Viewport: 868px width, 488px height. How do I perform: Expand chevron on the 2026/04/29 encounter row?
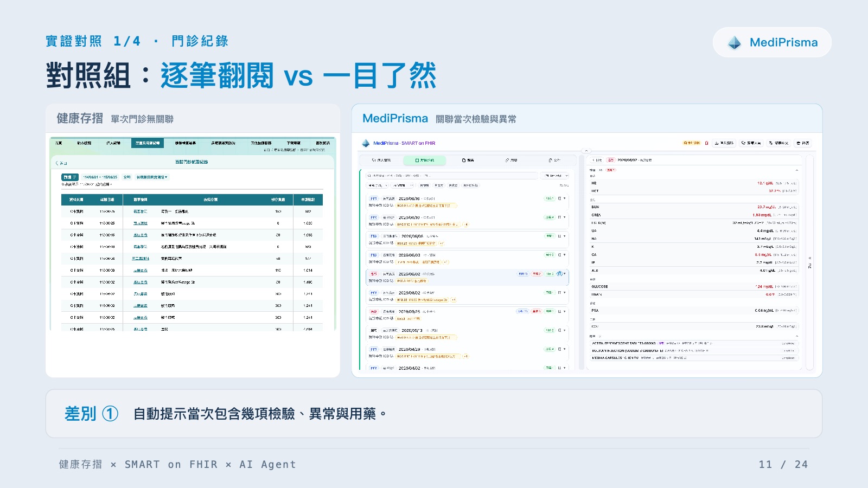[x=565, y=349]
